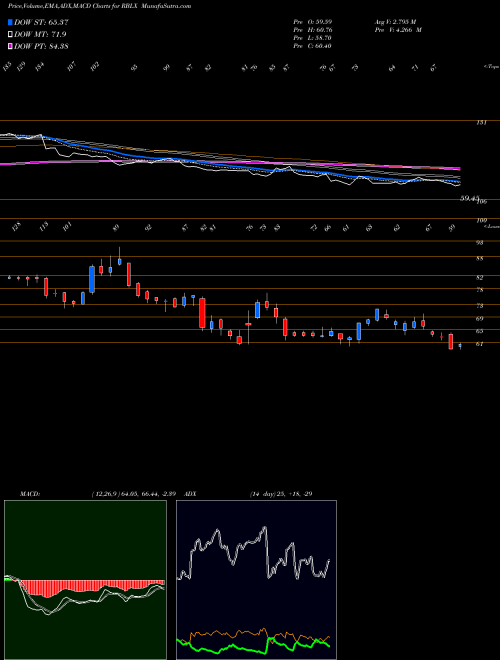Click the ADX panel heading label
Viewport: 500px width, 660px height.
[x=190, y=494]
